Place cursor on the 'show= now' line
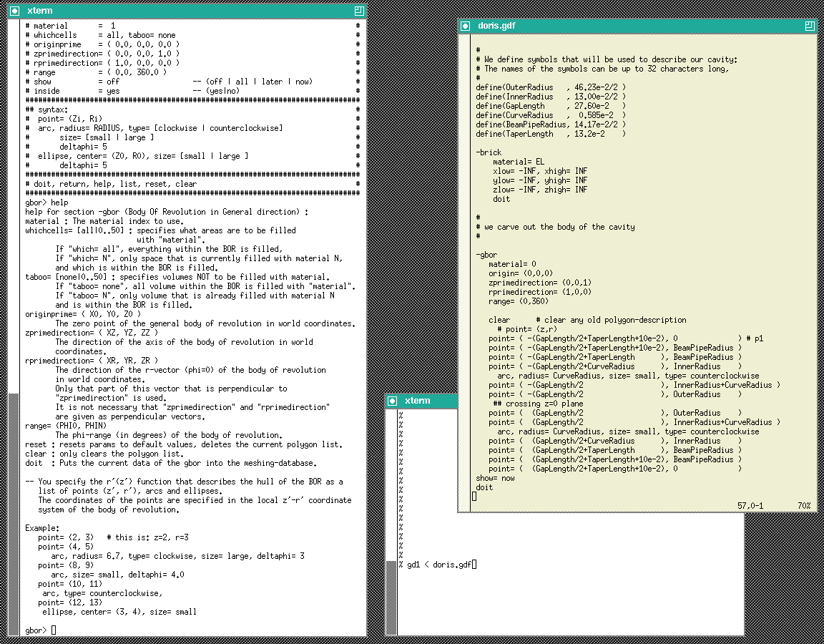This screenshot has width=824, height=644. pos(495,479)
